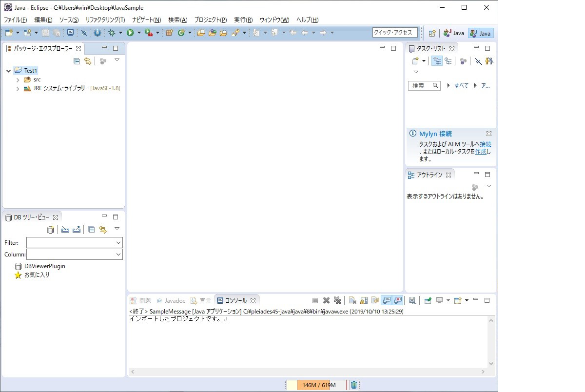Toggle Link with Editor in Package Explorer

[88, 61]
